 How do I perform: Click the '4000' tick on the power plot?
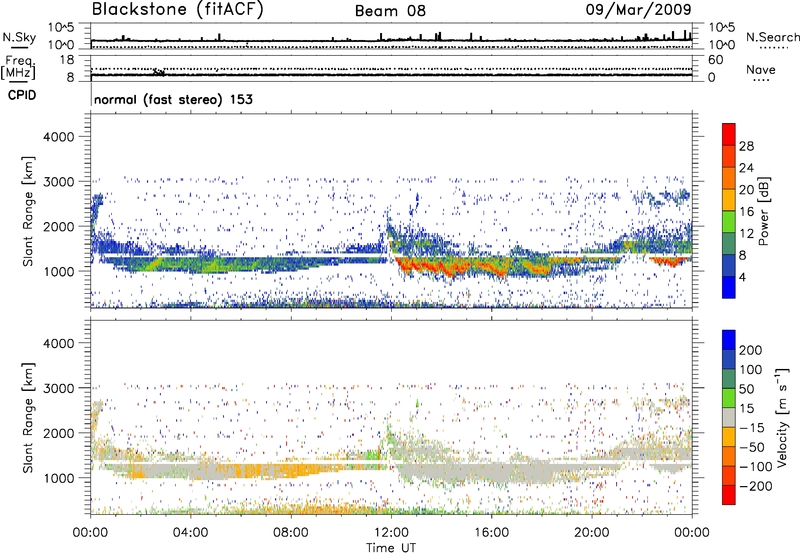coord(58,137)
